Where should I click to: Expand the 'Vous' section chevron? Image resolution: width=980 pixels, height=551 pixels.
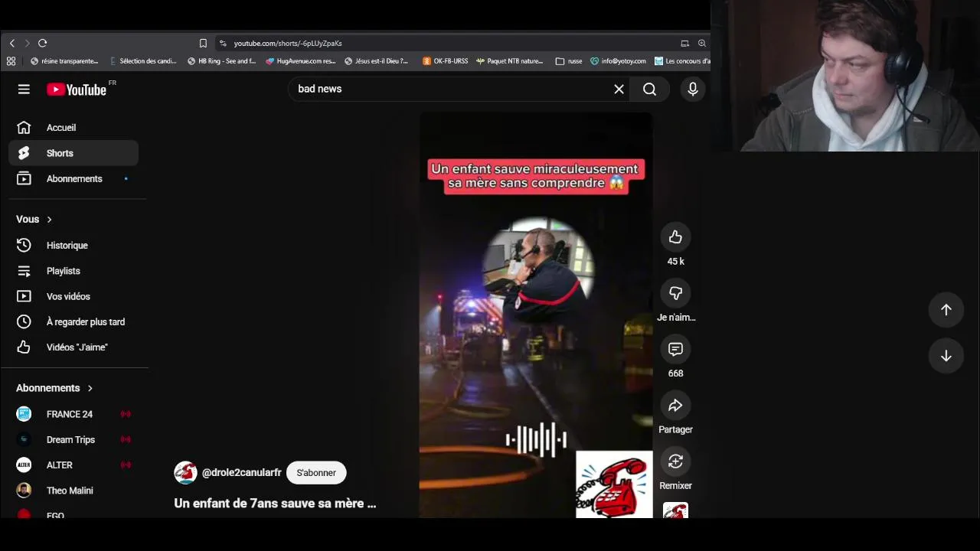(x=49, y=220)
